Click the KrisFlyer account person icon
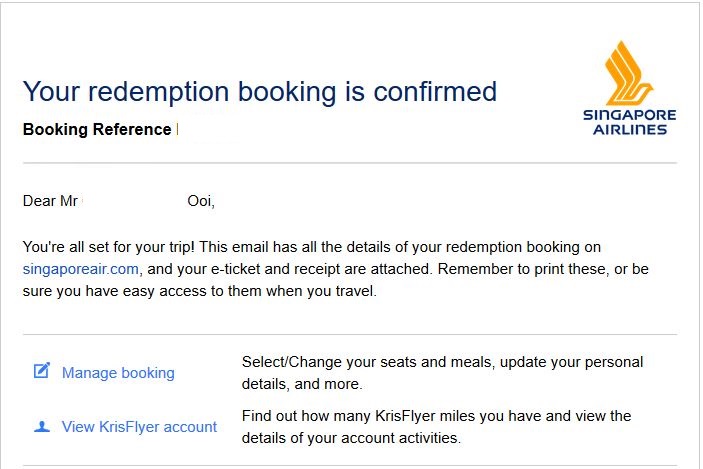 (42, 426)
